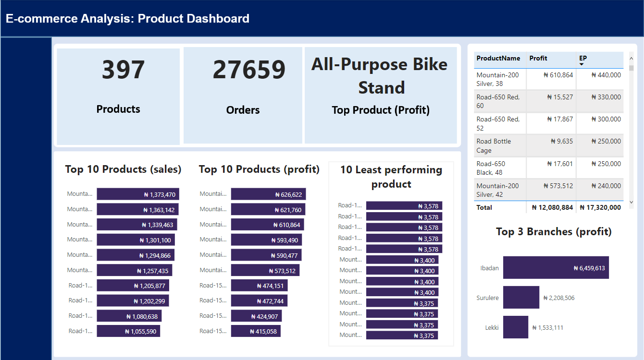Click the Top 3 Branches (profit) title

pyautogui.click(x=554, y=231)
